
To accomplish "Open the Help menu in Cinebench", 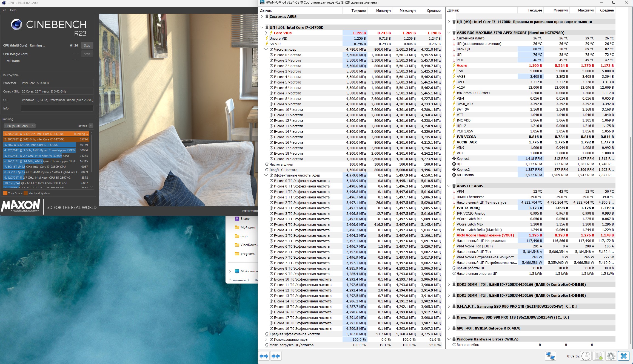I will [x=13, y=10].
